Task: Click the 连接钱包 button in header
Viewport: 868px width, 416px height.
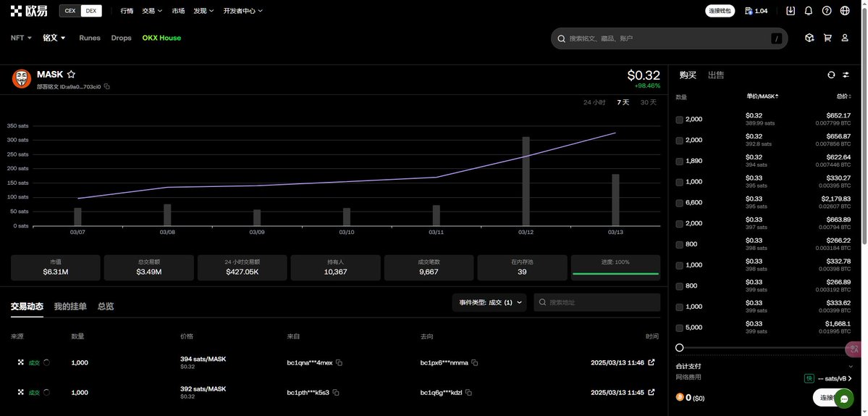Action: (720, 11)
